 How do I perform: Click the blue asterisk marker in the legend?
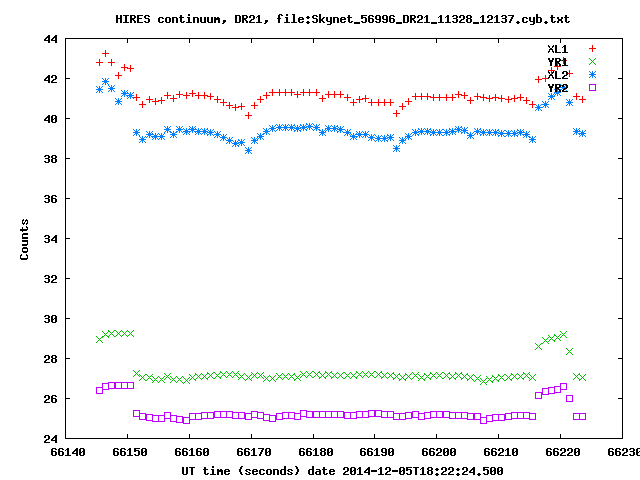(592, 75)
